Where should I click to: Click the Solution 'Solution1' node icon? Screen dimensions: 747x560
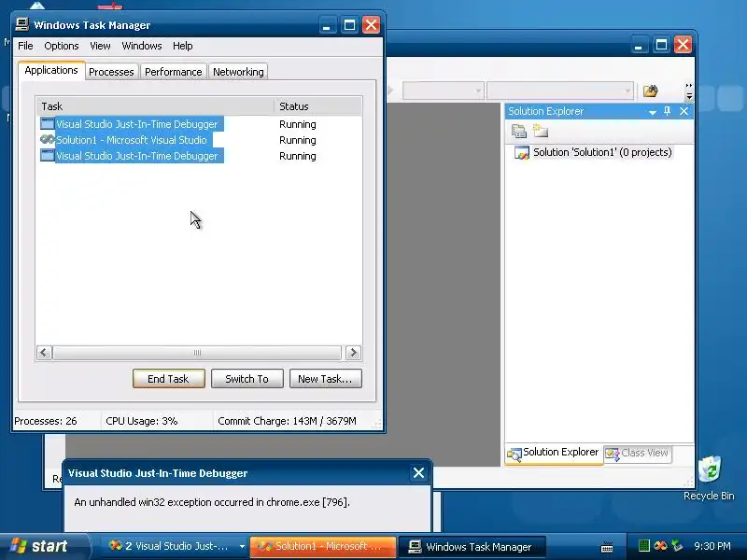click(522, 153)
